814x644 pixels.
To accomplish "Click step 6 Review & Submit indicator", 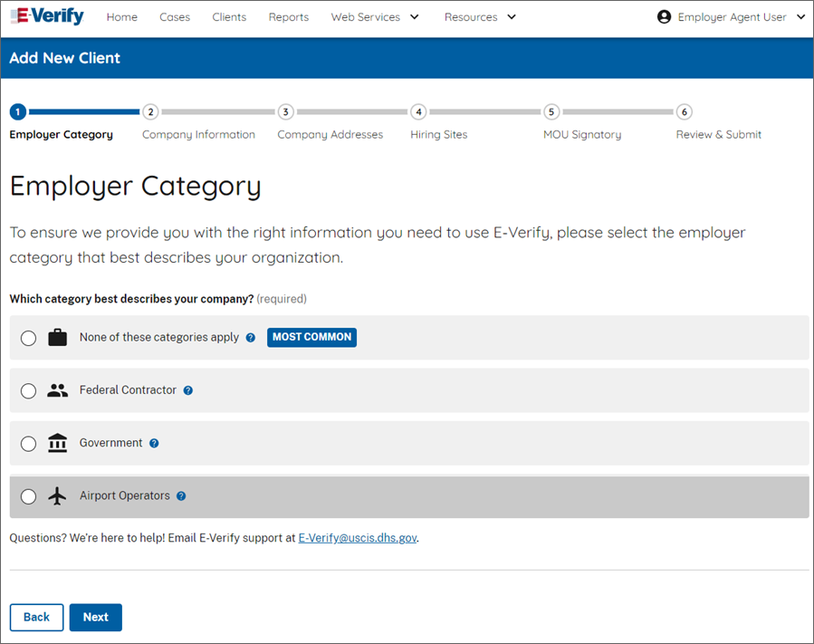I will tap(685, 111).
